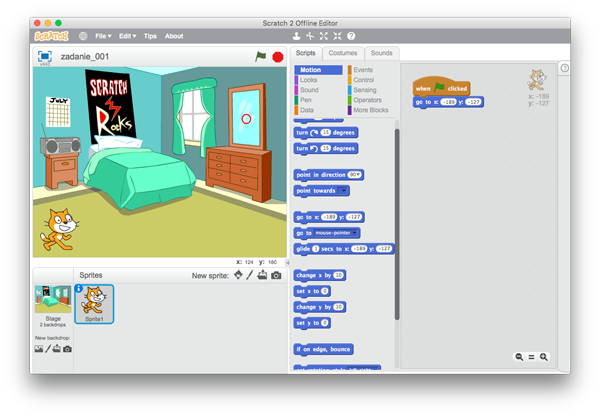The width and height of the screenshot is (600, 416).
Task: Select the Shrink sprite tool
Action: point(337,36)
